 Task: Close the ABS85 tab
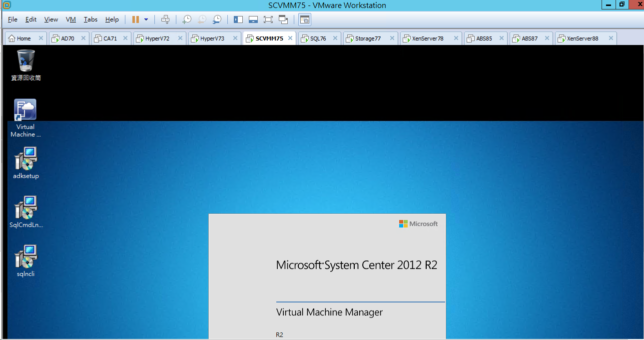pyautogui.click(x=502, y=38)
